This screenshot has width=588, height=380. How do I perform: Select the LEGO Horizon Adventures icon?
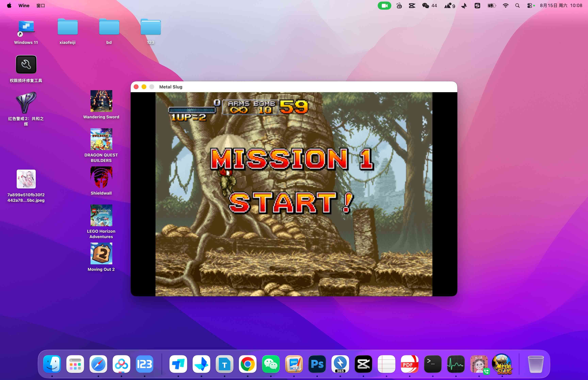(x=101, y=215)
